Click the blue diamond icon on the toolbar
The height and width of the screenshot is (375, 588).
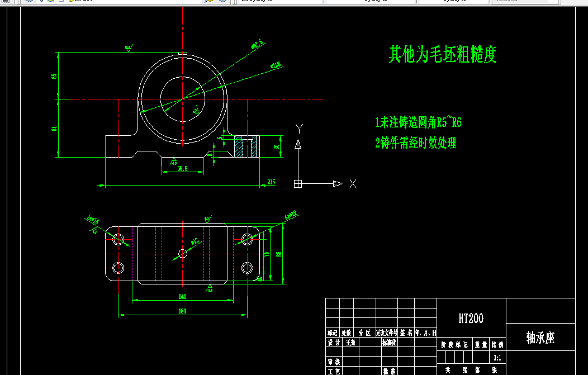pos(29,2)
